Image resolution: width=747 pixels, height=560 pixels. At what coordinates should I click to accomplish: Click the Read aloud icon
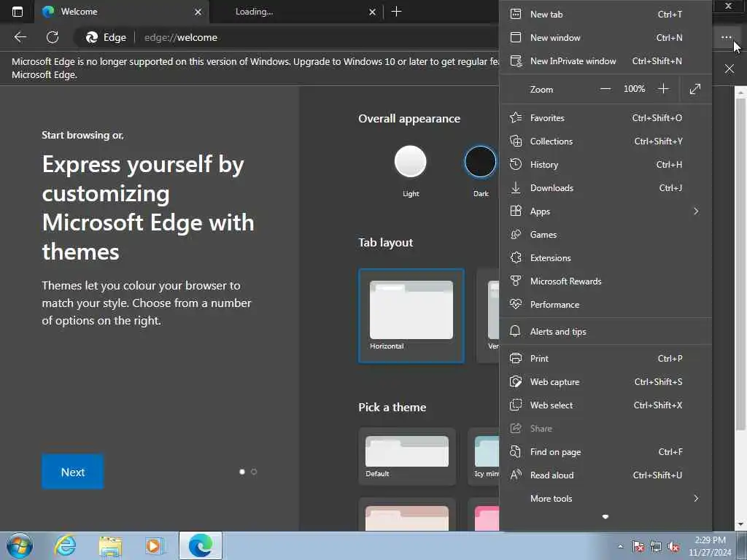coord(516,475)
